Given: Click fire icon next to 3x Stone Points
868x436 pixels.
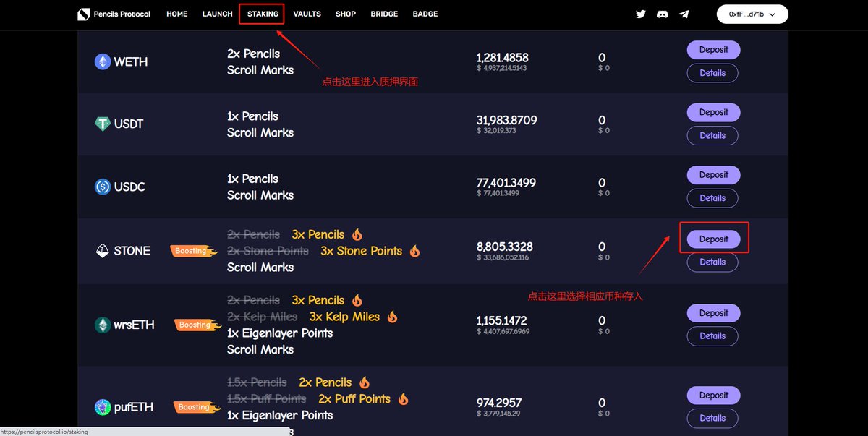Looking at the screenshot, I should coord(414,251).
